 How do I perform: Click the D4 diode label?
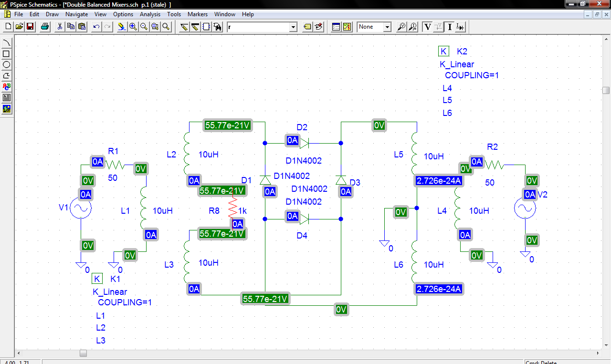(x=302, y=236)
